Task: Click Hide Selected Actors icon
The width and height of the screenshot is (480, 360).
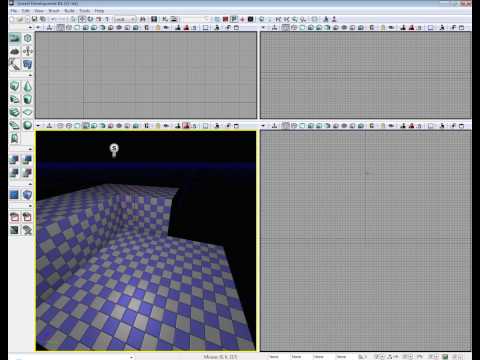Action: 28,217
